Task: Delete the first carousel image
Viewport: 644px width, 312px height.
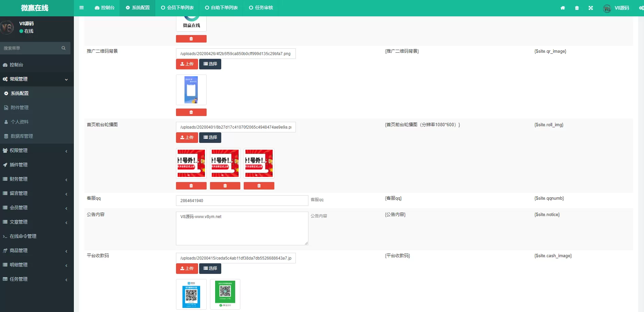Action: [x=191, y=186]
